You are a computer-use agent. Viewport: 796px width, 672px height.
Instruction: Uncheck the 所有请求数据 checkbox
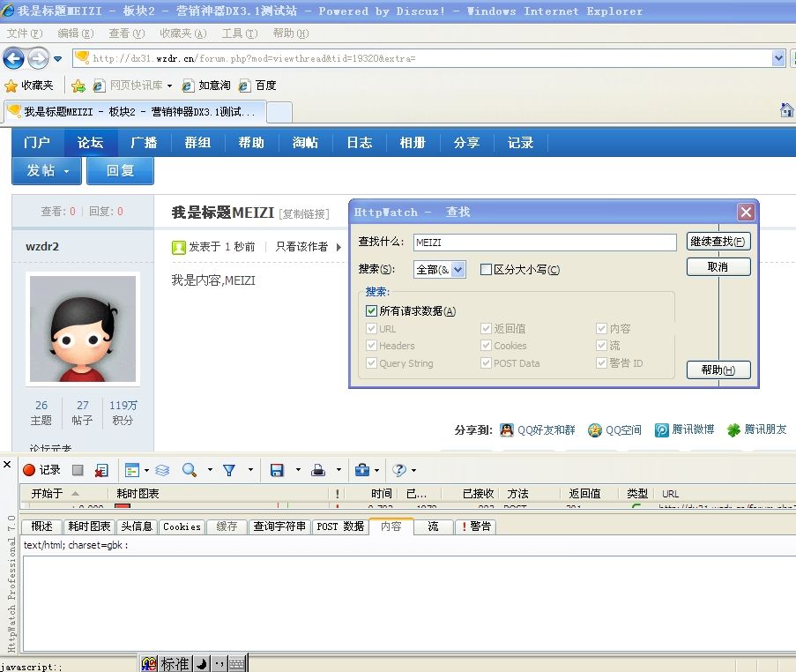(371, 310)
